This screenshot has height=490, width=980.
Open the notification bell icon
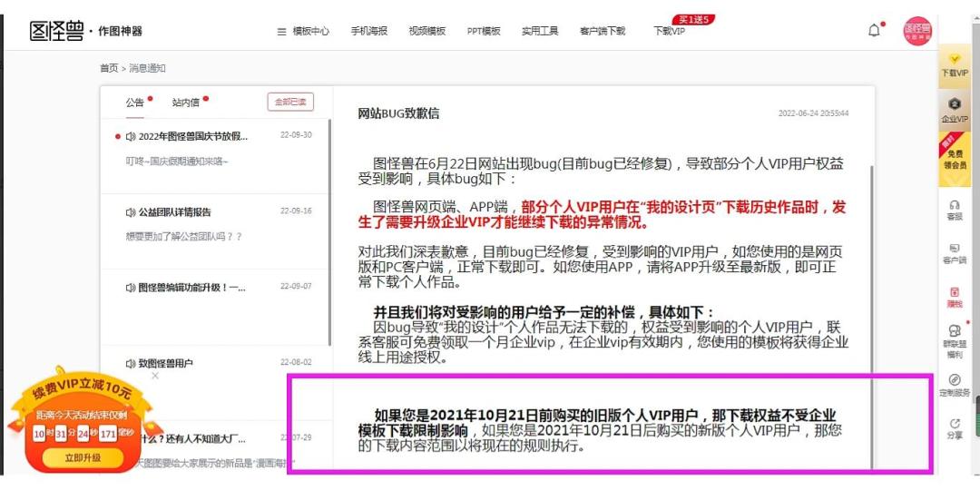click(x=875, y=31)
